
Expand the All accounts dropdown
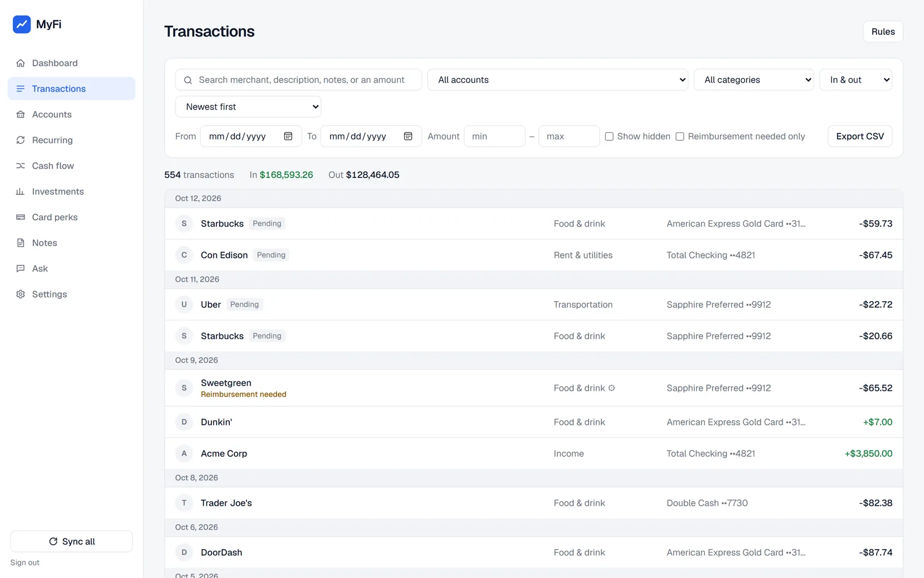pyautogui.click(x=558, y=80)
